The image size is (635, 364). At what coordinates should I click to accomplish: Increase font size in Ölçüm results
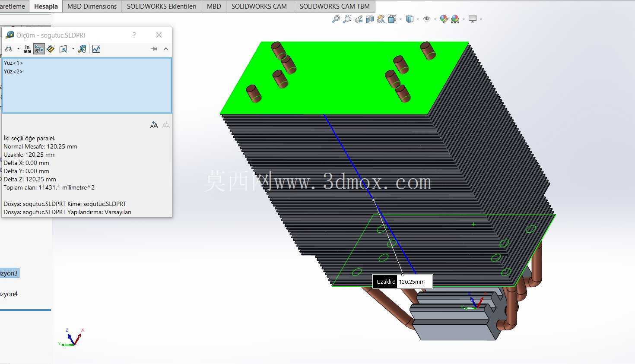pos(154,125)
